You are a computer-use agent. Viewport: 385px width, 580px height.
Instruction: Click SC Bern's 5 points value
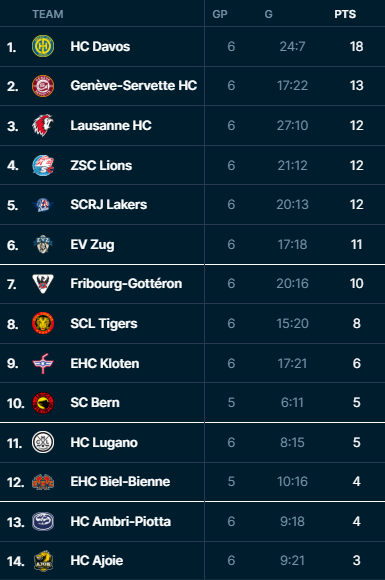click(357, 403)
